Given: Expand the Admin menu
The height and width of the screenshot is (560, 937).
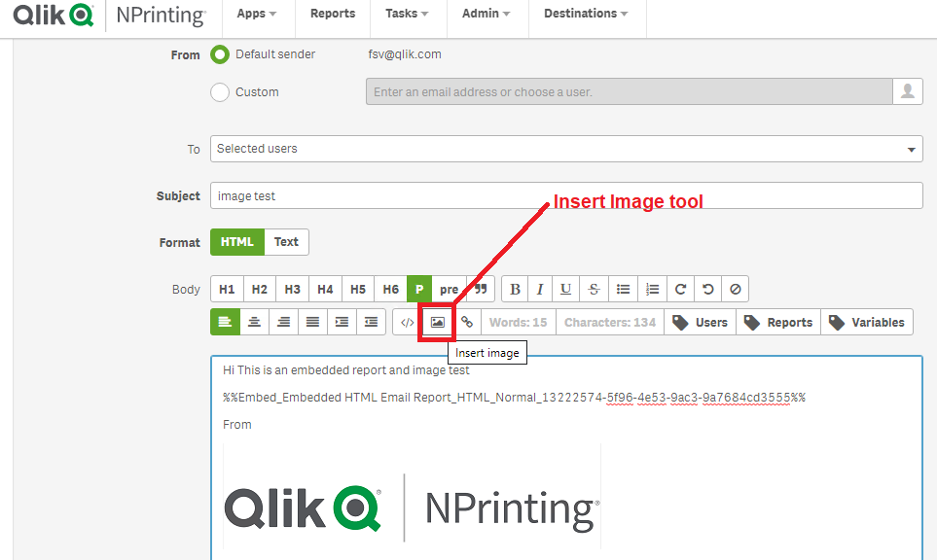Looking at the screenshot, I should click(x=486, y=14).
